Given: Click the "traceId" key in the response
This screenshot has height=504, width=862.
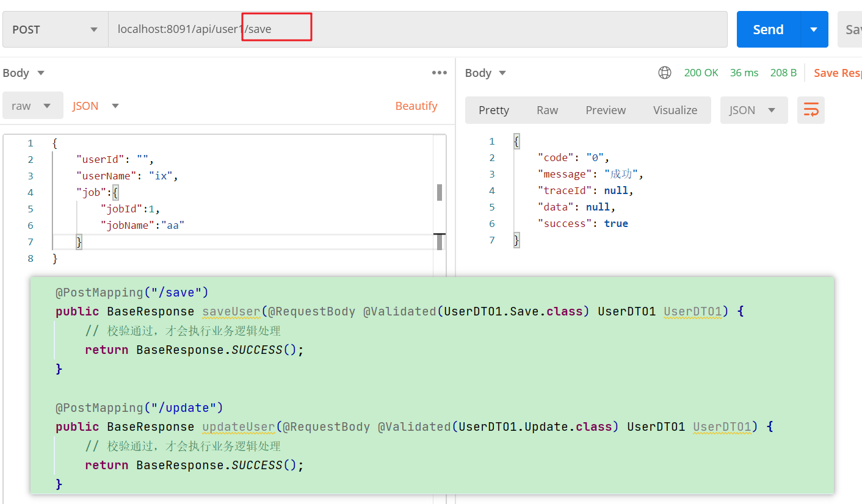Looking at the screenshot, I should (x=565, y=190).
